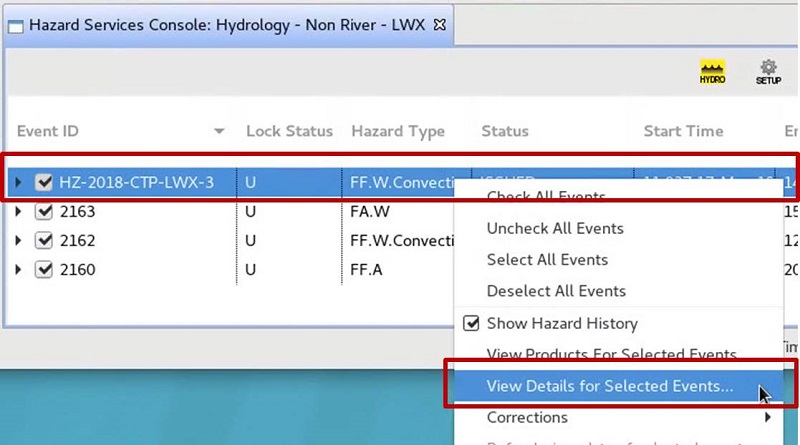Click the lock status U for HZ-2018-CTP-LWX-3

click(x=250, y=182)
